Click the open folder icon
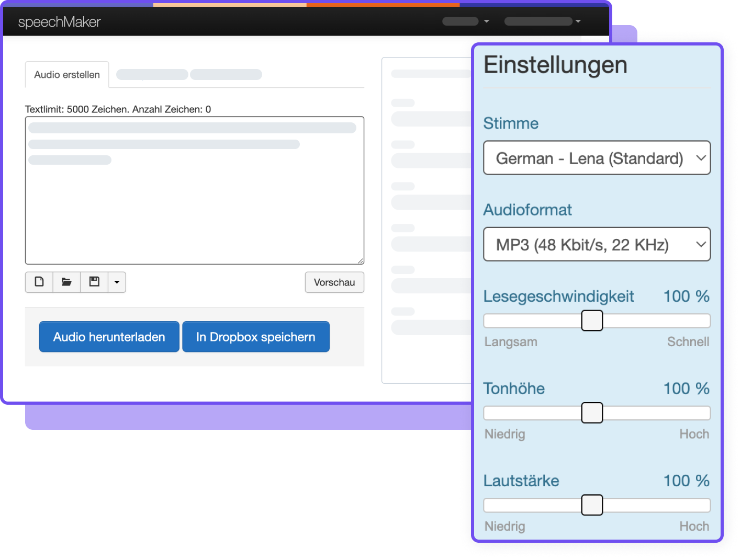Viewport: 741px width, 560px height. (66, 282)
